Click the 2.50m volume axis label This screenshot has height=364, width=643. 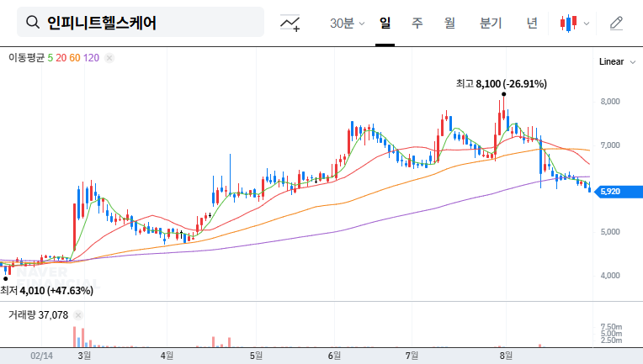coord(611,340)
